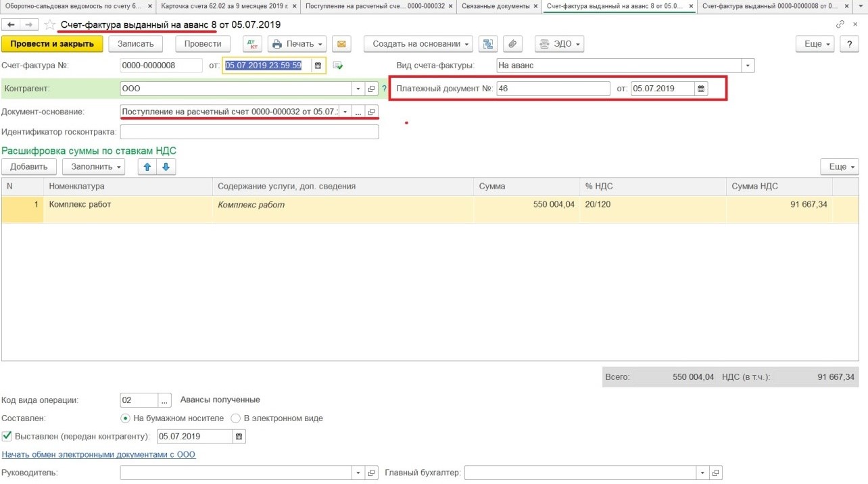Open the Документ-основание record with open button

pos(372,112)
